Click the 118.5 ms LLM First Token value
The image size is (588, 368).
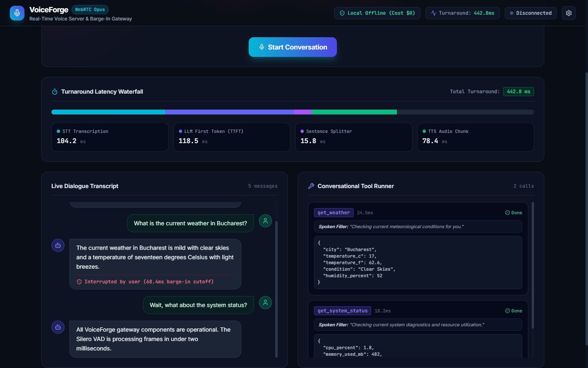(193, 141)
